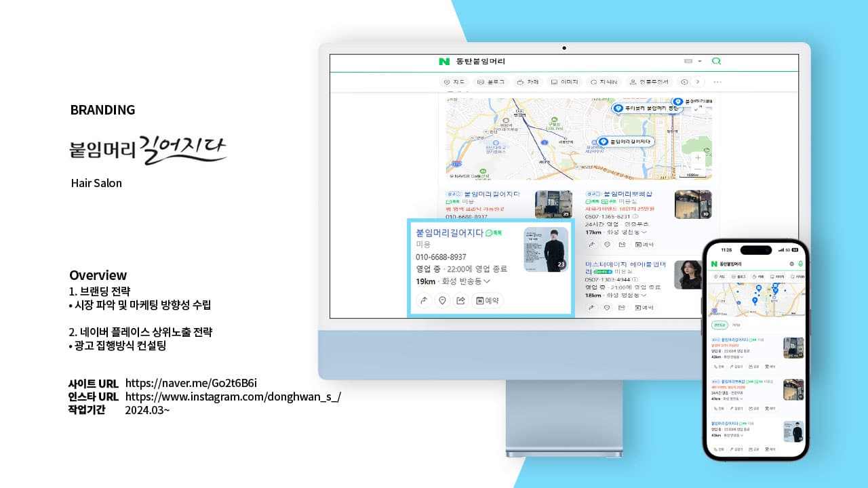Click the ellipsis to reveal more search tabs
This screenshot has height=488, width=868.
click(x=716, y=81)
